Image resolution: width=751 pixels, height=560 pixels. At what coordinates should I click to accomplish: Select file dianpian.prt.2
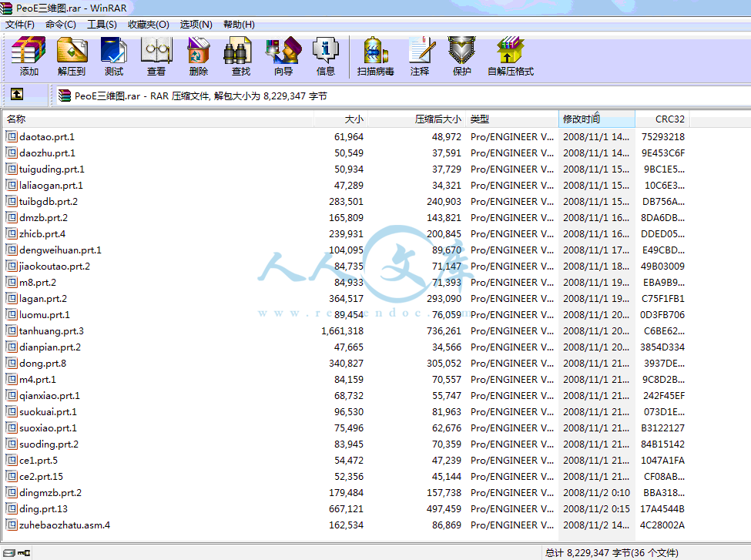click(x=50, y=347)
